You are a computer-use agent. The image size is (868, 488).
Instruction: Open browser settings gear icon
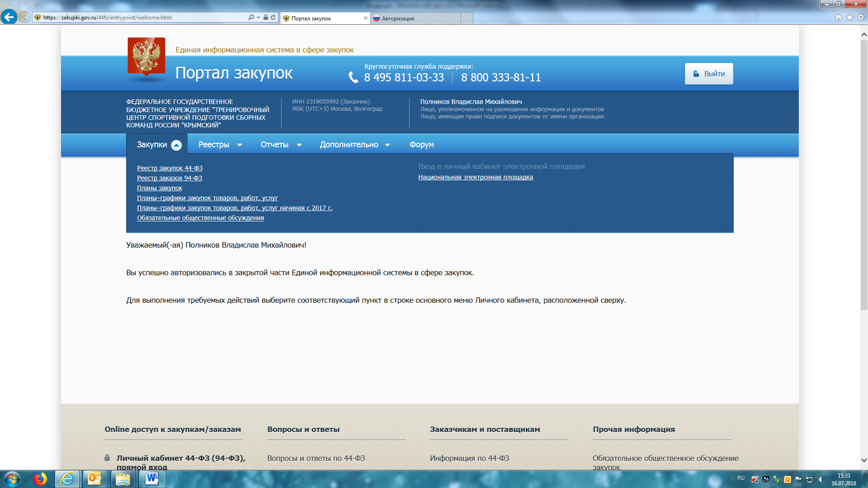(861, 18)
